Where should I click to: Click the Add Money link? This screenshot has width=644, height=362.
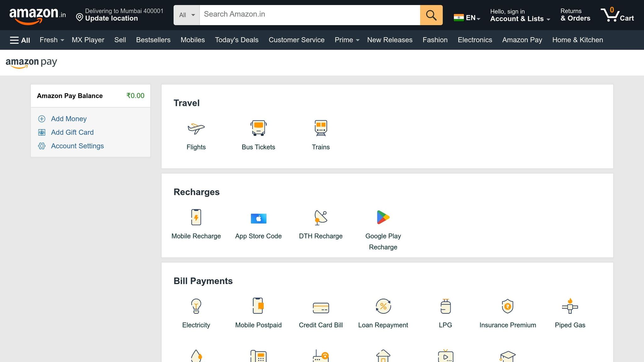click(x=68, y=119)
